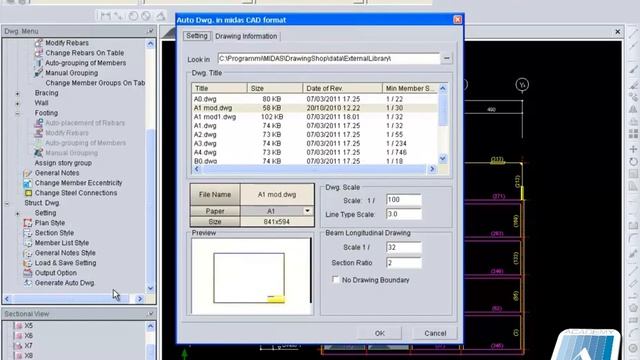
Task: Open the Paper size dropdown
Action: 307,211
